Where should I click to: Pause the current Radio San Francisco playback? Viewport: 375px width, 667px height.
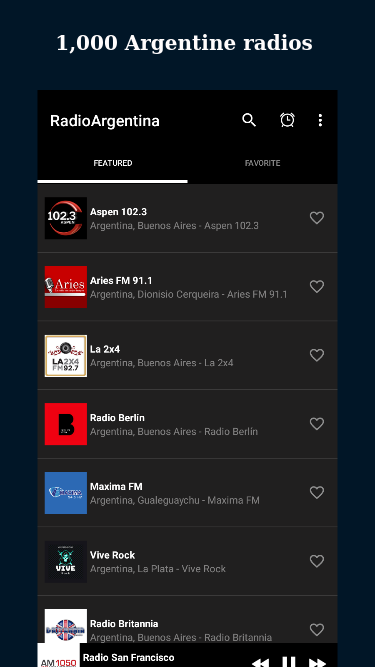pyautogui.click(x=289, y=661)
